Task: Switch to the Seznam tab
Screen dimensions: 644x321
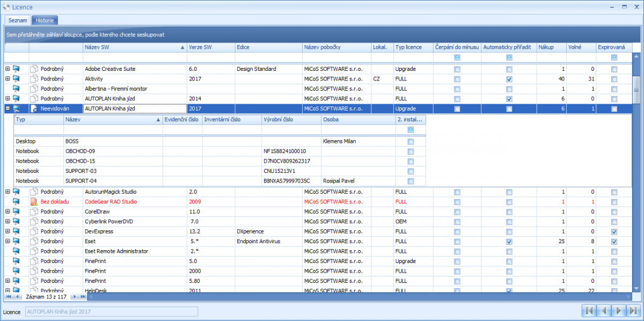Action: (17, 20)
